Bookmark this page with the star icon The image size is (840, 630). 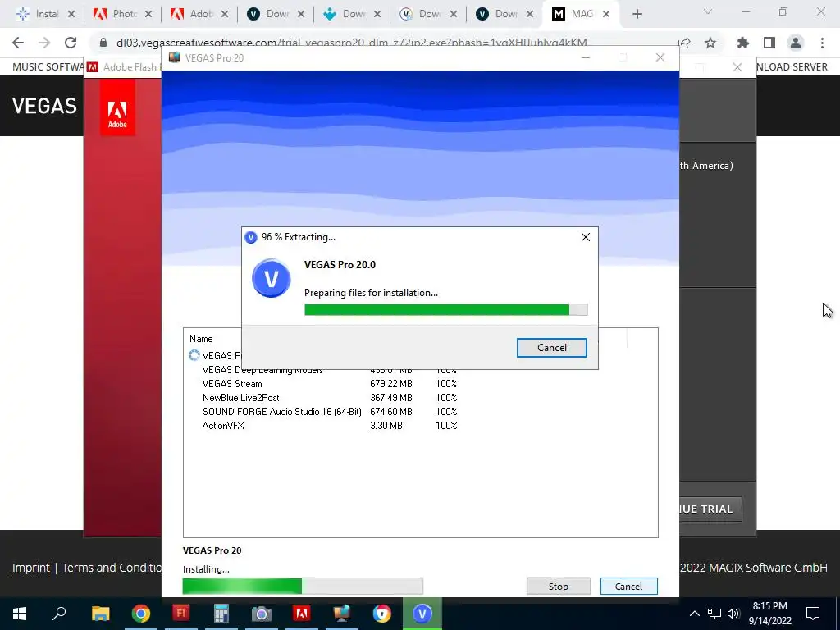coord(710,43)
